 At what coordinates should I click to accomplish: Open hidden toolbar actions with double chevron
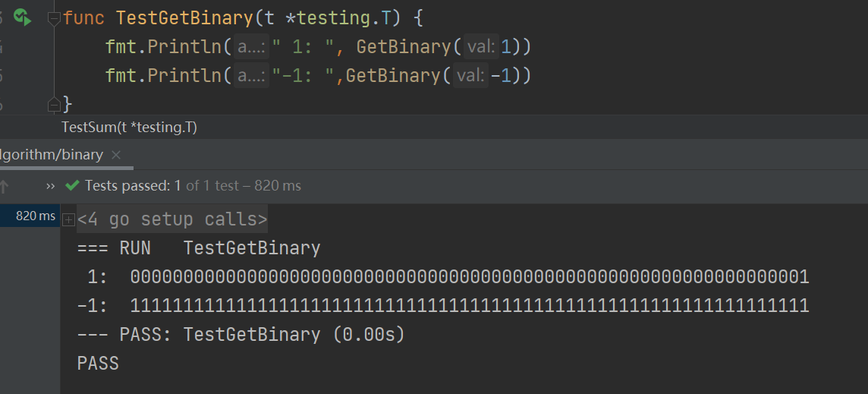(51, 186)
